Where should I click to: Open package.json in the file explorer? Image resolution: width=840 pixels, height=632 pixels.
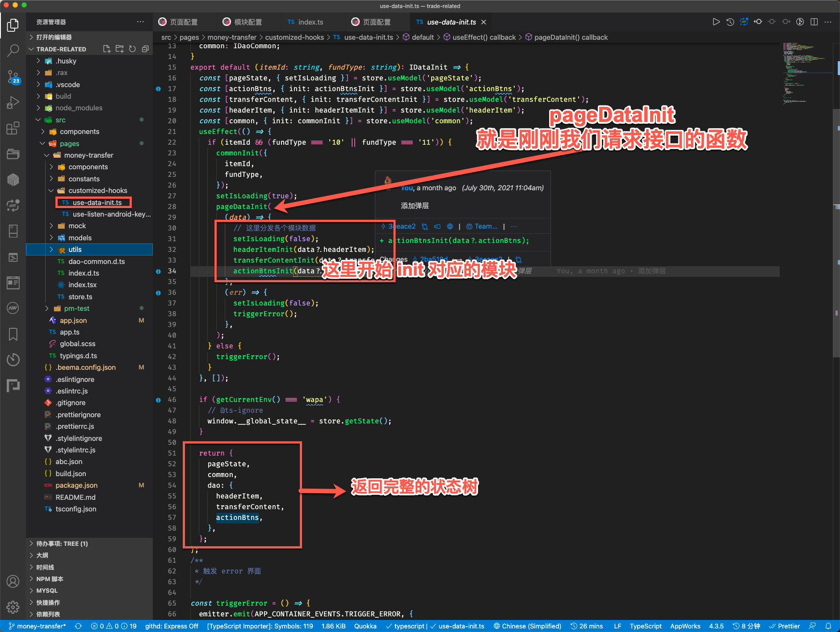click(76, 486)
